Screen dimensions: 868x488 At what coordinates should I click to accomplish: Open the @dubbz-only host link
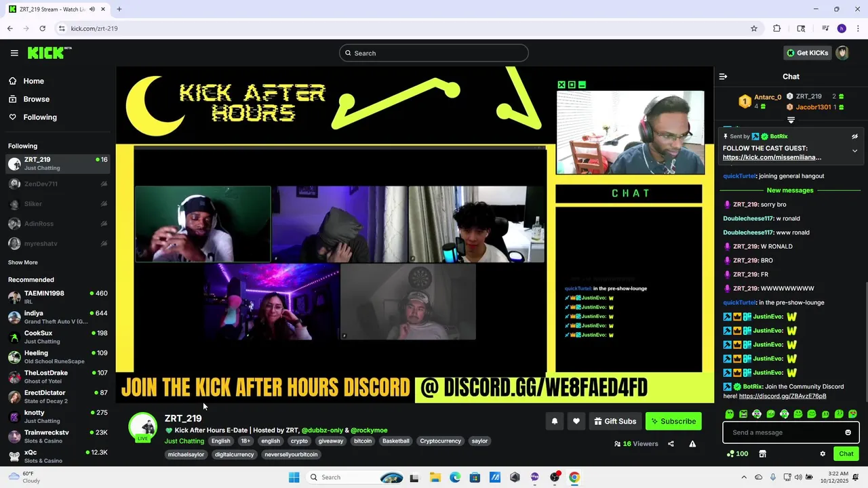point(322,430)
